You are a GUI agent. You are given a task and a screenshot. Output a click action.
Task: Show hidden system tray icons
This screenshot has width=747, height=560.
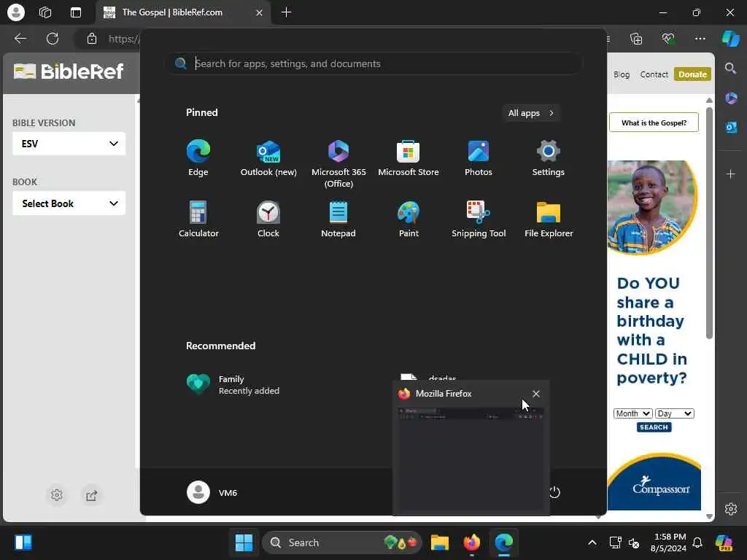click(x=592, y=542)
